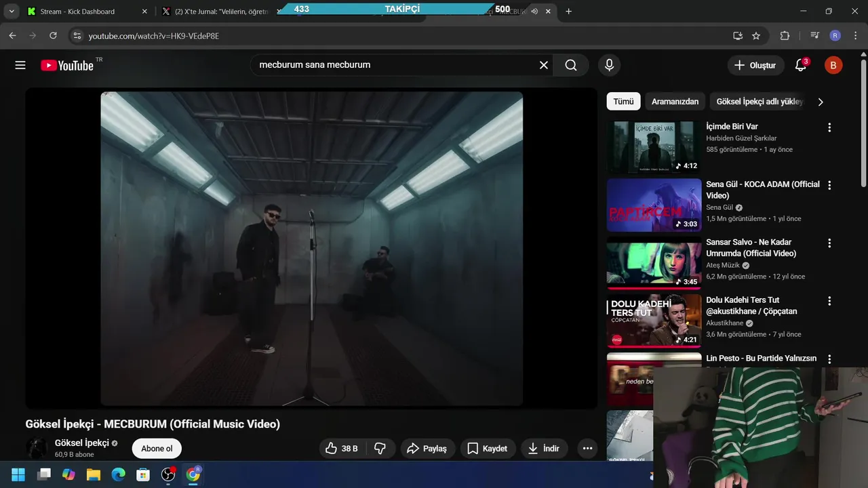
Task: Switch to OBS Studio on taskbar
Action: 168,474
